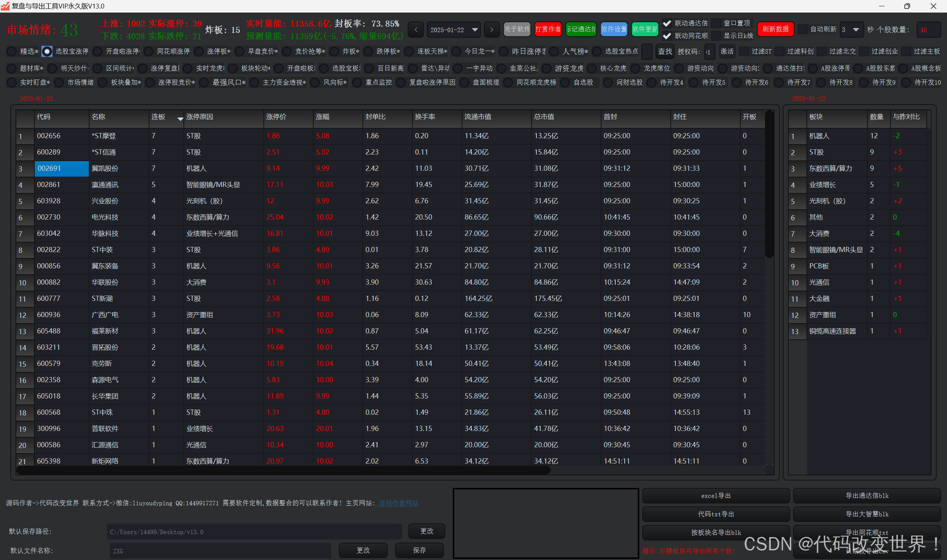Screen dimensions: 947x560
Task: Go to previous date with left arrow
Action: tap(416, 30)
